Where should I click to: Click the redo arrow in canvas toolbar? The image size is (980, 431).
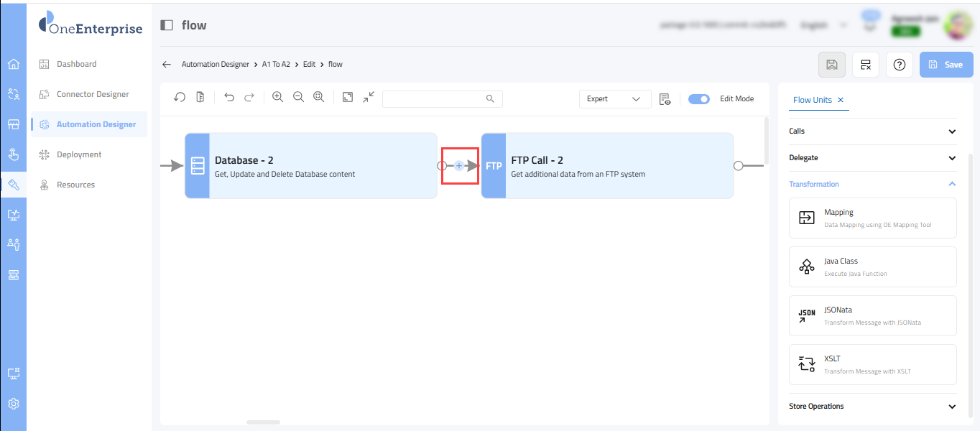[x=249, y=98]
